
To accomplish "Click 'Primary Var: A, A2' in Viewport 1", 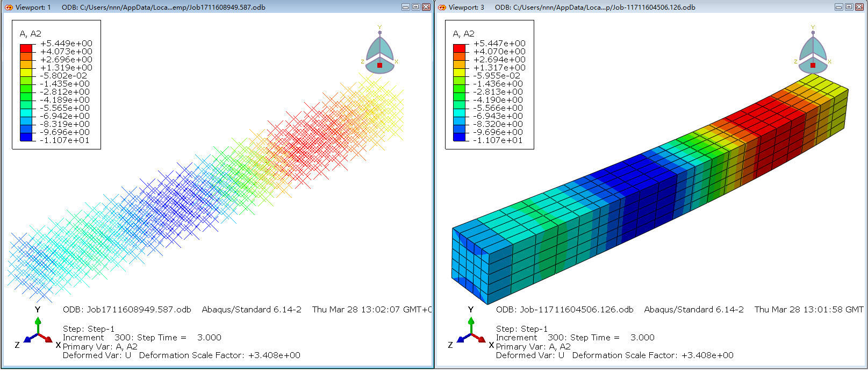I will [100, 347].
